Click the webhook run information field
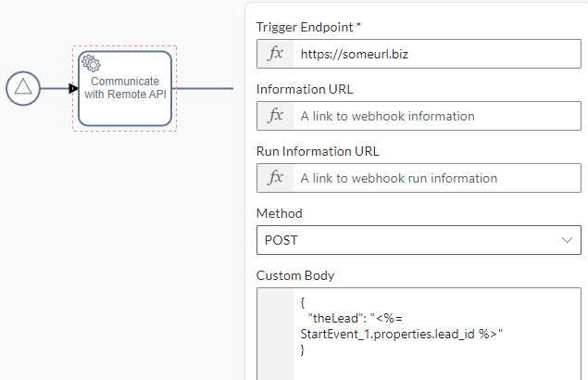This screenshot has width=588, height=380. pyautogui.click(x=437, y=178)
